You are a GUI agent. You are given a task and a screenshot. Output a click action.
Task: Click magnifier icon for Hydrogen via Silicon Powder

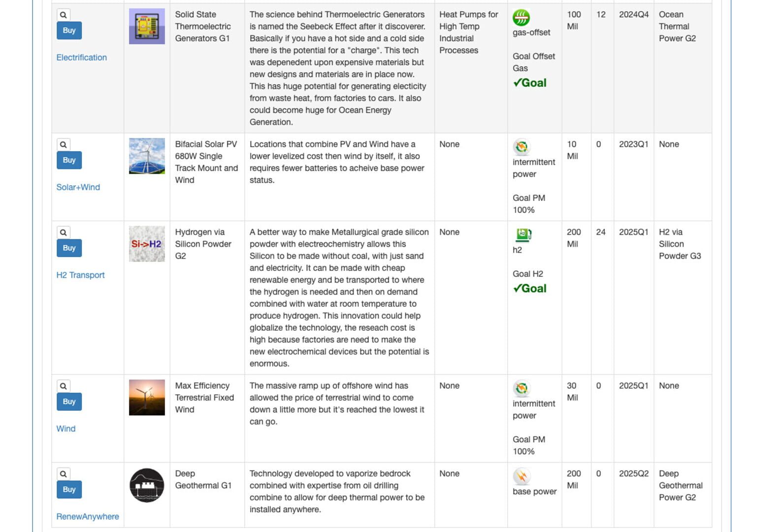point(63,233)
